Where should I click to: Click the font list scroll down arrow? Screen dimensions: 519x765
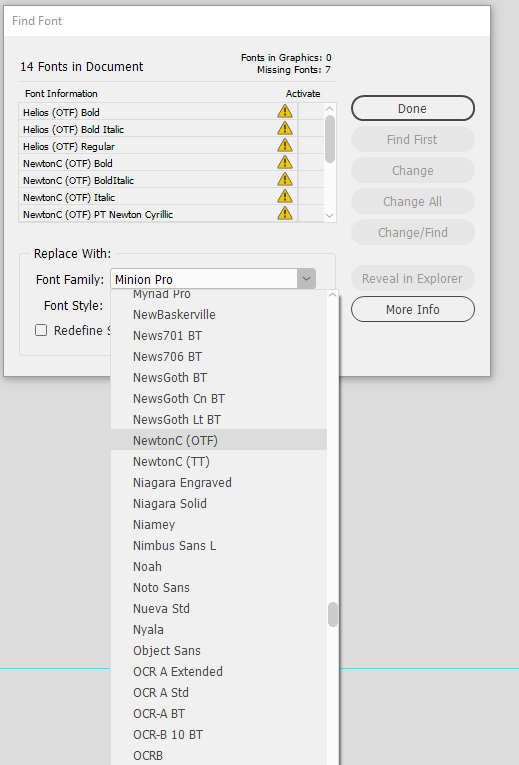(330, 215)
